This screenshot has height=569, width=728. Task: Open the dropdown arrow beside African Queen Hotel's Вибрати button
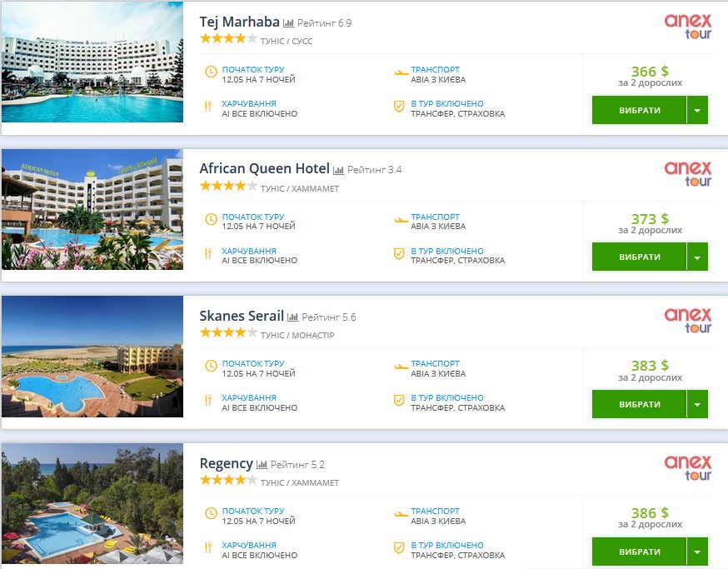point(697,257)
